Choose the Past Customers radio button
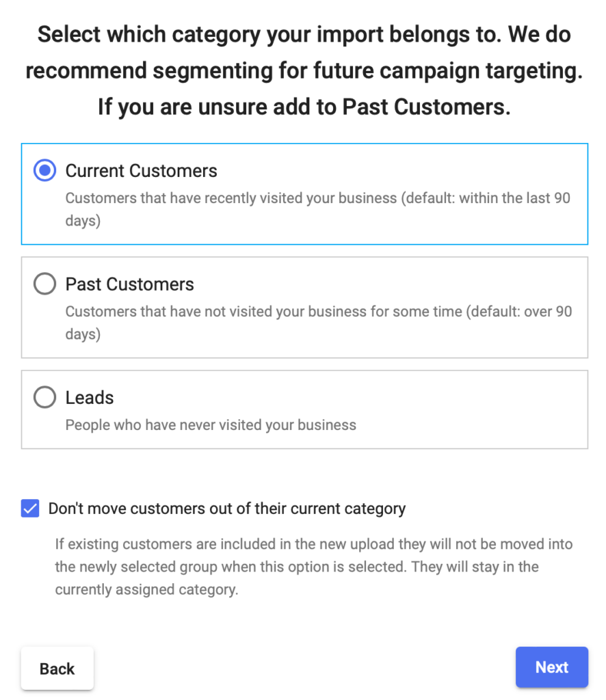 tap(44, 284)
